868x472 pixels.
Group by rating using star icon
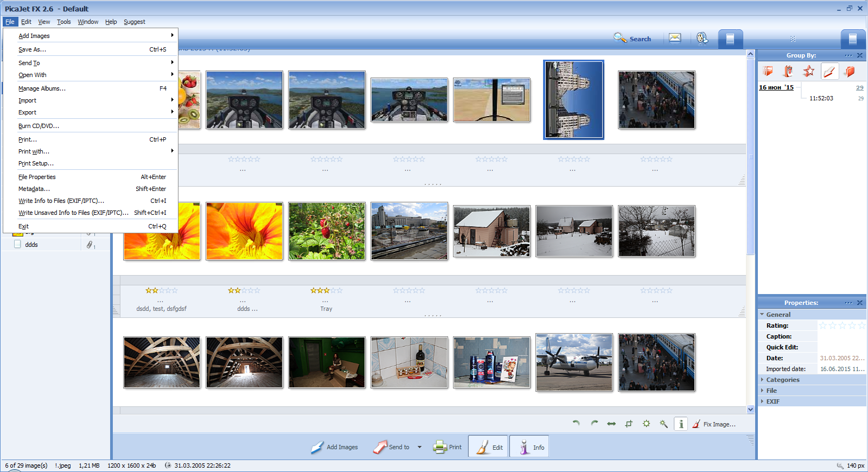(809, 71)
